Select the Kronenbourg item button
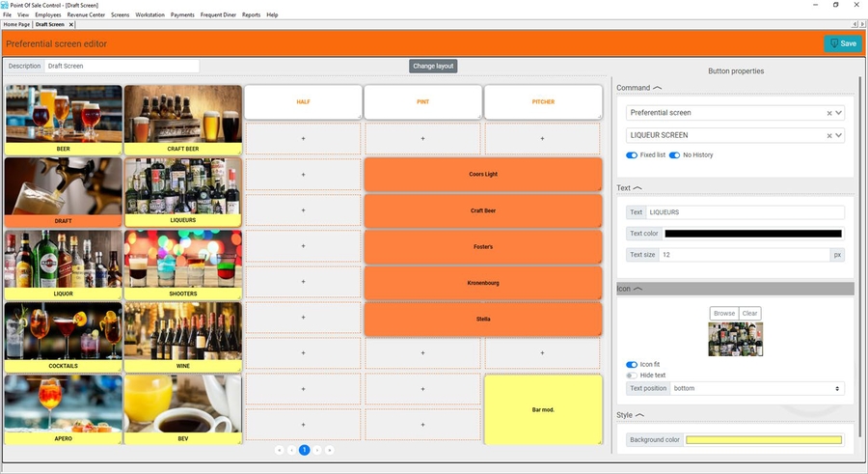The image size is (868, 474). [483, 283]
